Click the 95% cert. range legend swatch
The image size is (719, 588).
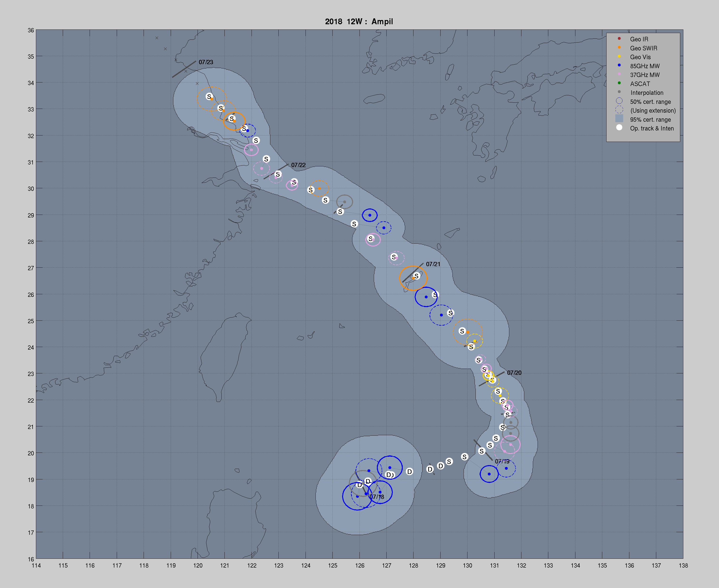click(x=619, y=119)
